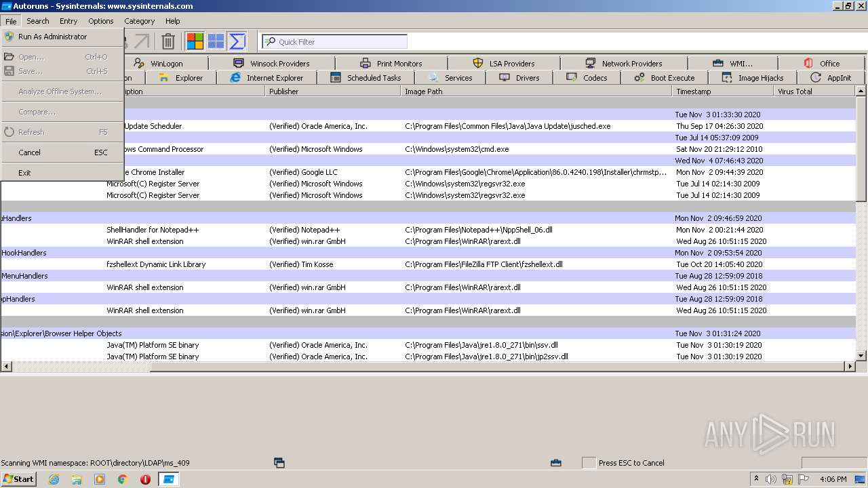
Task: Sort by the Publisher column header
Action: point(333,91)
